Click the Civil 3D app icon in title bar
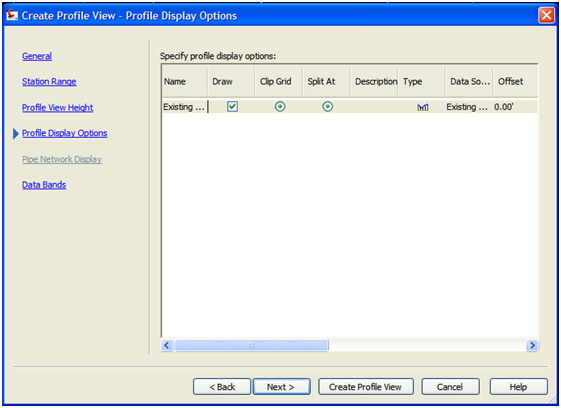Image resolution: width=561 pixels, height=408 pixels. [x=11, y=15]
